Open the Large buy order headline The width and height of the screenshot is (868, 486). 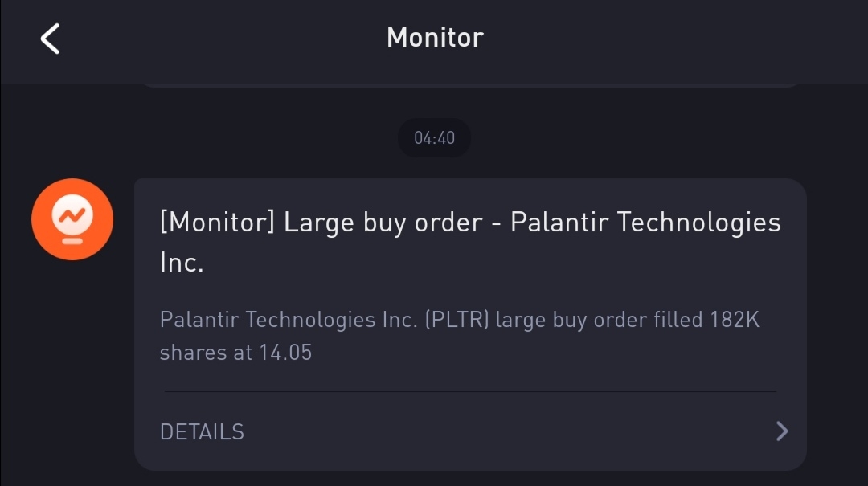[x=383, y=223]
